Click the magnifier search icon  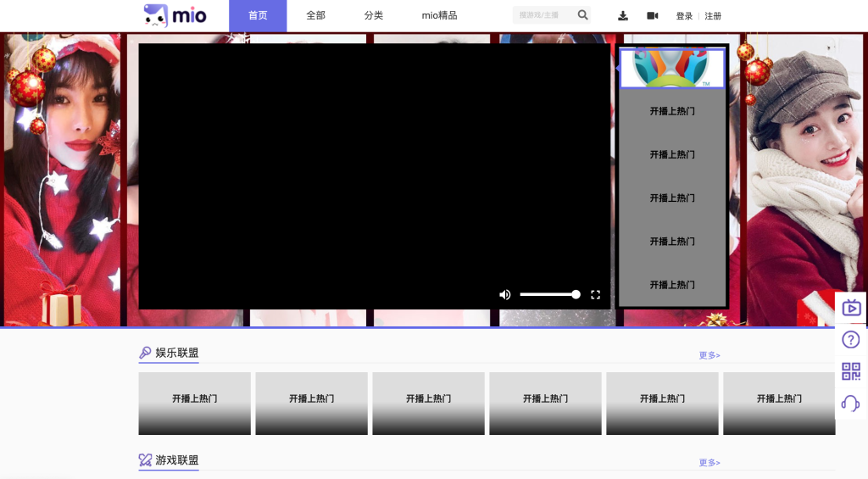(583, 15)
